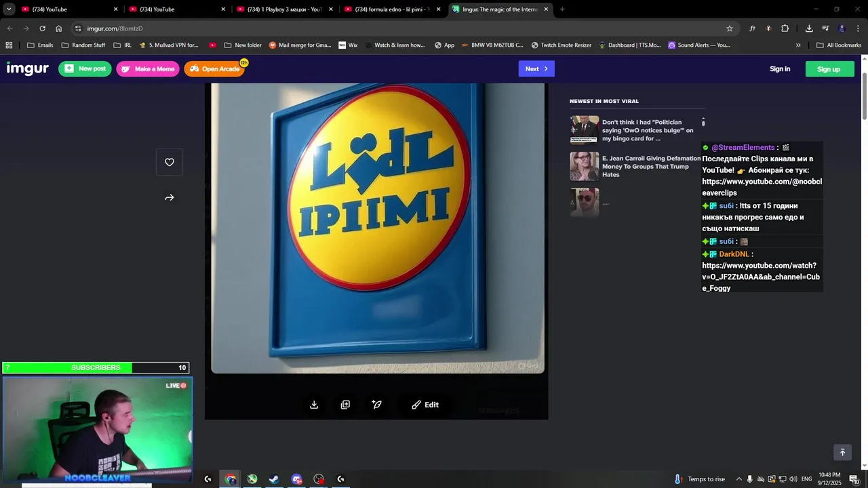The height and width of the screenshot is (488, 868).
Task: Show hidden system tray icons
Action: click(738, 479)
